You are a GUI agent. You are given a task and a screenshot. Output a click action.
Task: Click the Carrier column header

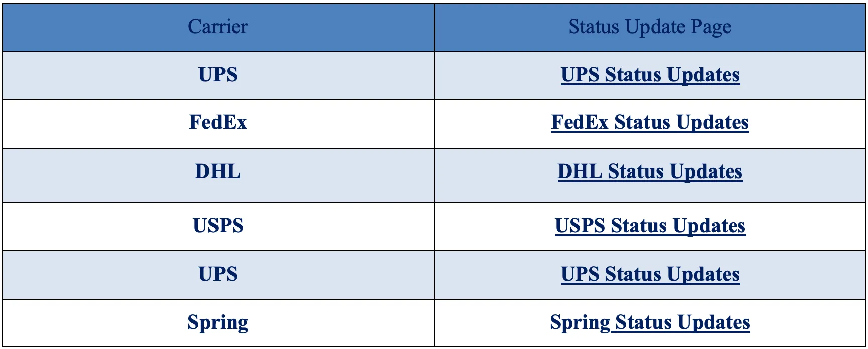(218, 27)
